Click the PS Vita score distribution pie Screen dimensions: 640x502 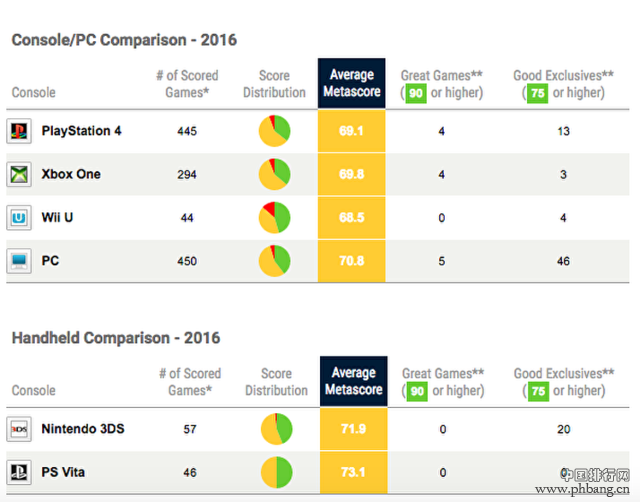(x=276, y=473)
